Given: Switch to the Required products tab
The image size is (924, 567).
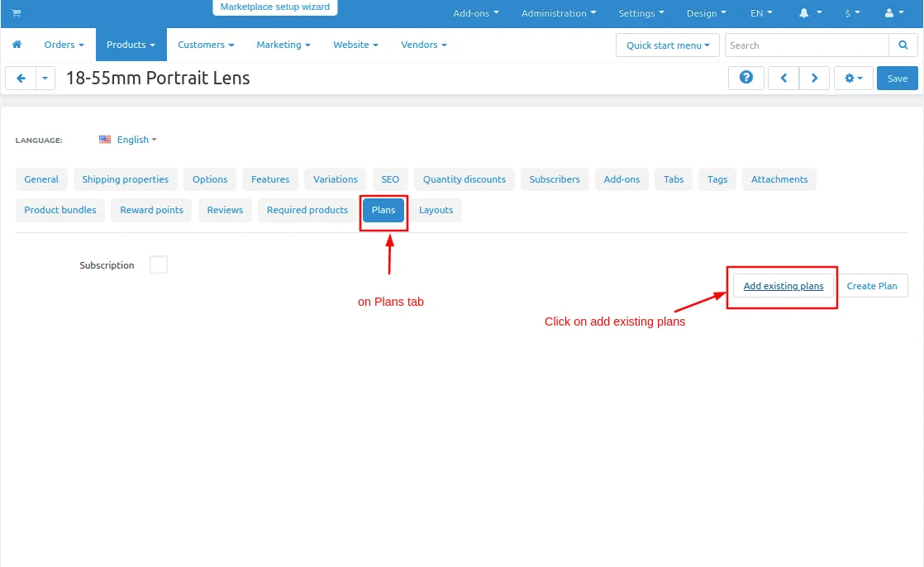Looking at the screenshot, I should (x=307, y=210).
